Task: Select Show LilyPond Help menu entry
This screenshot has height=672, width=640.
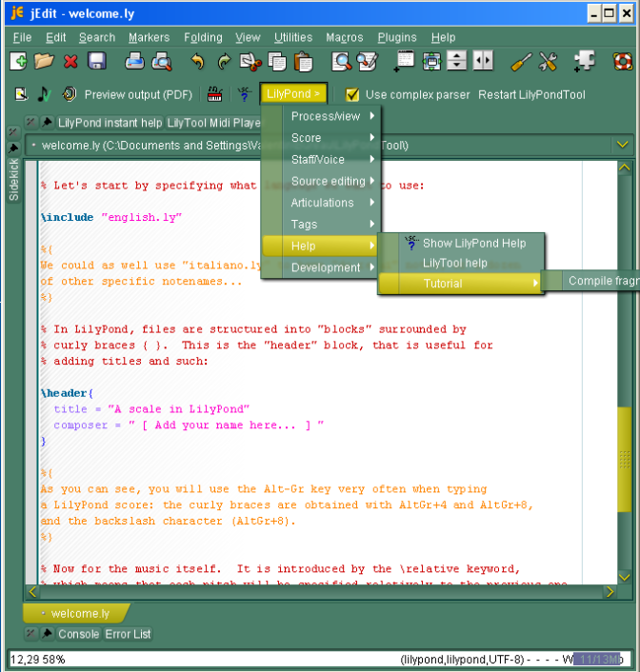Action: click(x=473, y=244)
